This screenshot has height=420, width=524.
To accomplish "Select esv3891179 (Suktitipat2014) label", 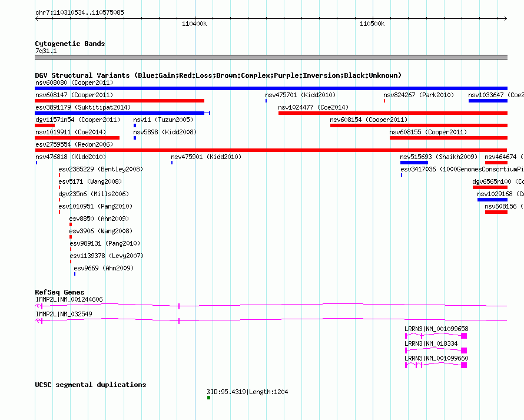I will coord(83,107).
